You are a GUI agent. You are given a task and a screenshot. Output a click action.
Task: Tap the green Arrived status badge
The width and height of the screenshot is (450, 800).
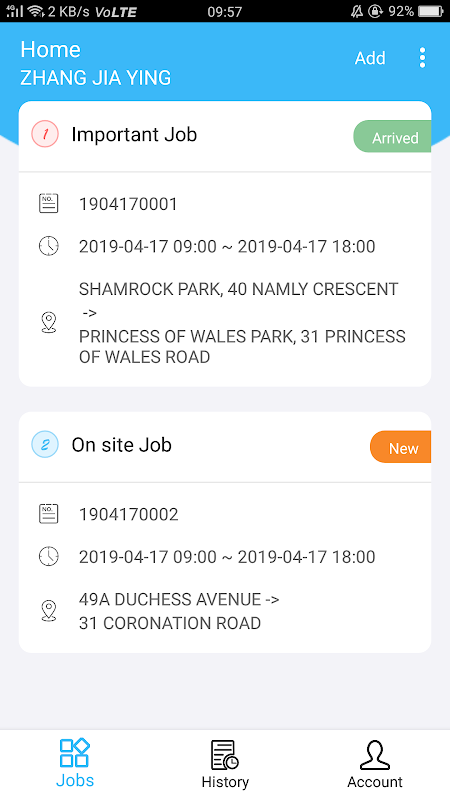pos(392,136)
